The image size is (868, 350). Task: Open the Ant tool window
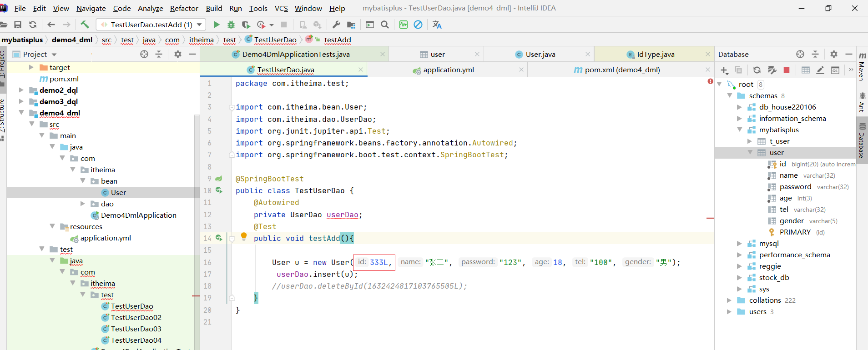pyautogui.click(x=862, y=102)
